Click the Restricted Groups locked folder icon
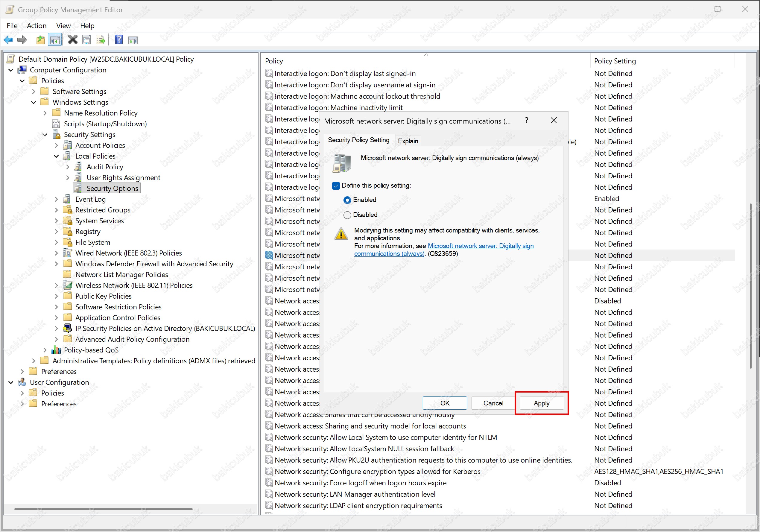 68,210
